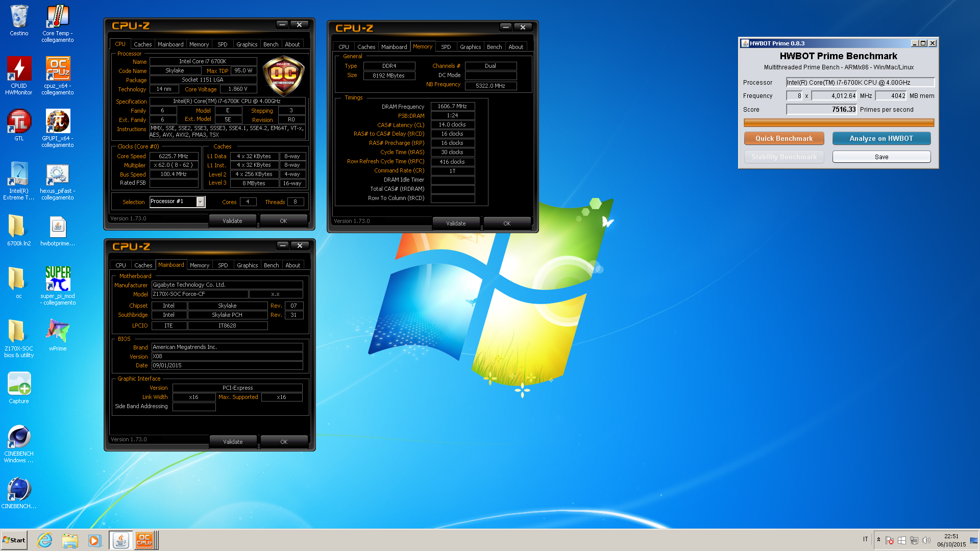Viewport: 980px width, 551px height.
Task: Open Memory tab in Mainboard CPU-Z window
Action: click(x=200, y=265)
